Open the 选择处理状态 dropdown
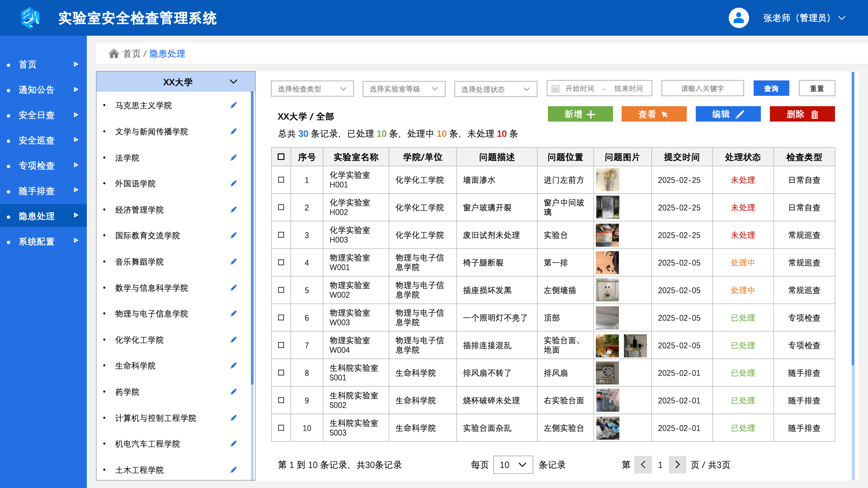The image size is (868, 488). click(495, 89)
